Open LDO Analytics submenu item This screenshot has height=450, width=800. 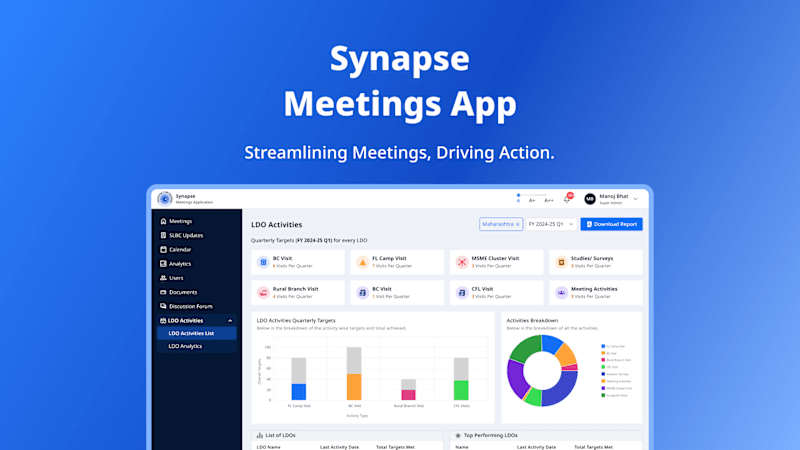(x=197, y=346)
